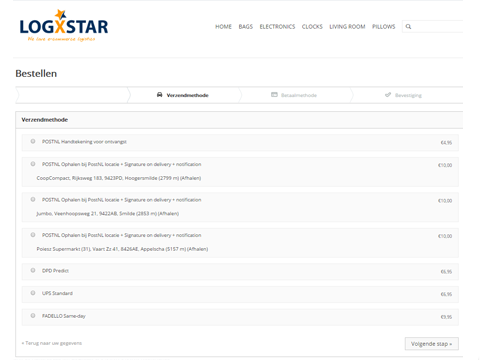Click the checkmark icon beside Bevestiging step
The width and height of the screenshot is (480, 360).
tap(388, 95)
